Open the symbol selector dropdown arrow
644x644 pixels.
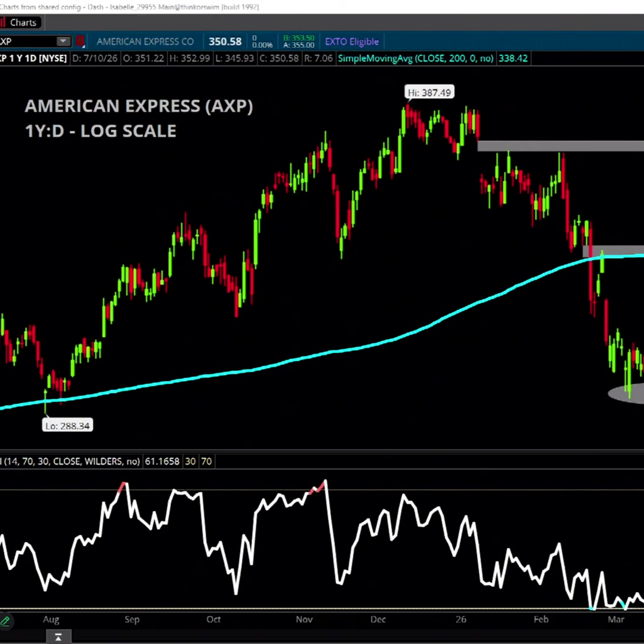(63, 41)
